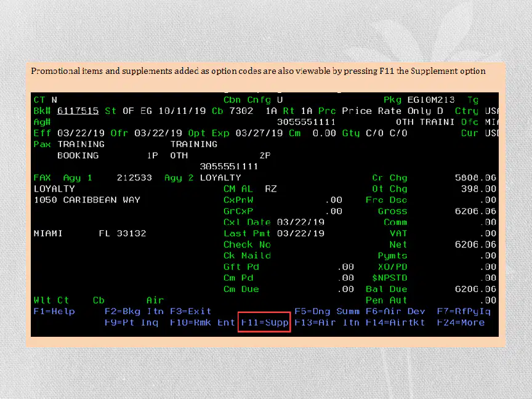532x399 pixels.
Task: Click the address line 1050 CARIBBEAN WAY
Action: coord(87,200)
